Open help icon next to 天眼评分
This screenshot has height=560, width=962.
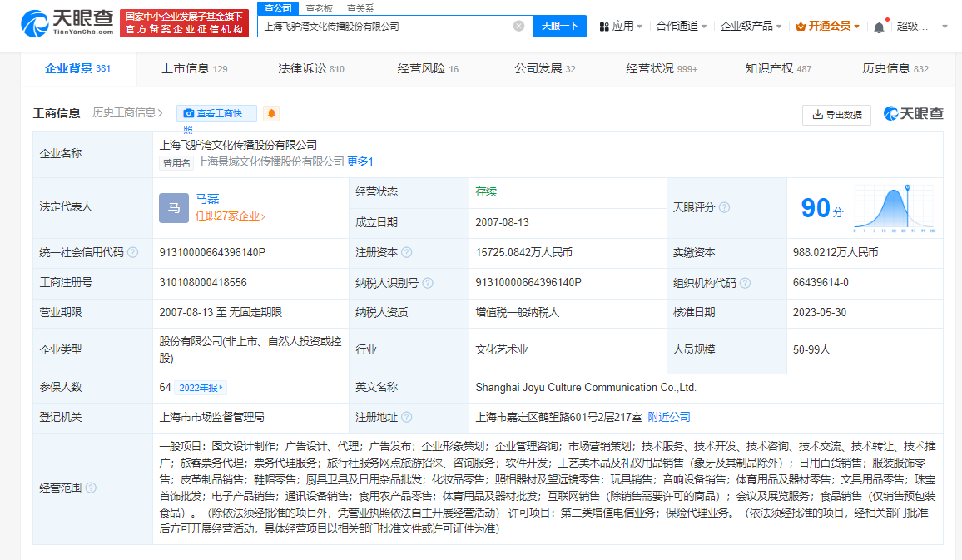tap(724, 207)
